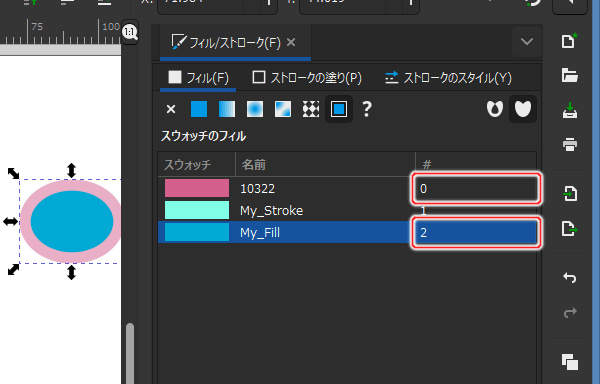This screenshot has width=600, height=384.
Task: Click count cell 2 of My_Fill row
Action: (476, 233)
